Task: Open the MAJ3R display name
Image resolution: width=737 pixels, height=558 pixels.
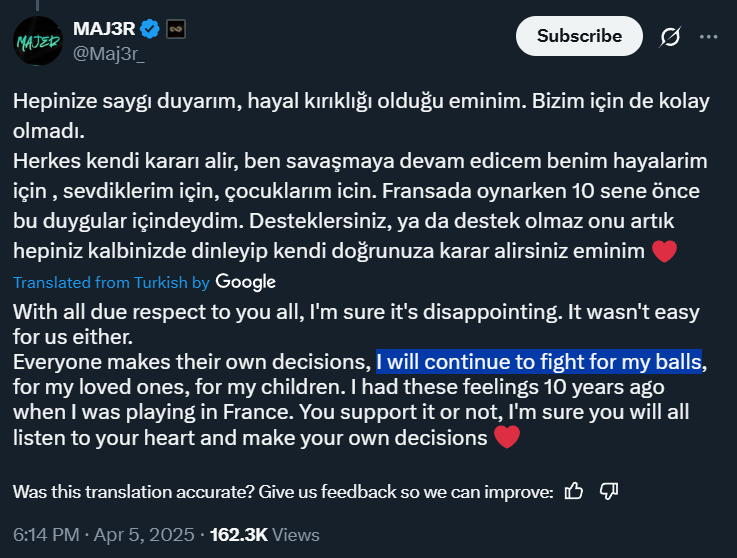Action: [104, 29]
